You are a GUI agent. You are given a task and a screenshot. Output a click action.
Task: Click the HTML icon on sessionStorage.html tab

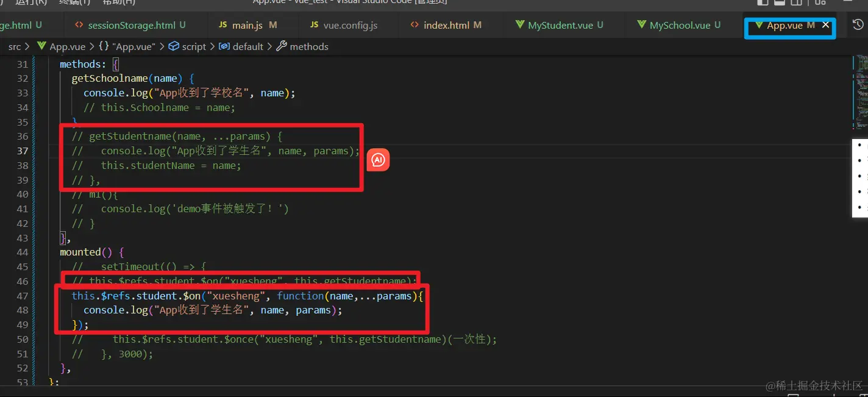coord(79,25)
